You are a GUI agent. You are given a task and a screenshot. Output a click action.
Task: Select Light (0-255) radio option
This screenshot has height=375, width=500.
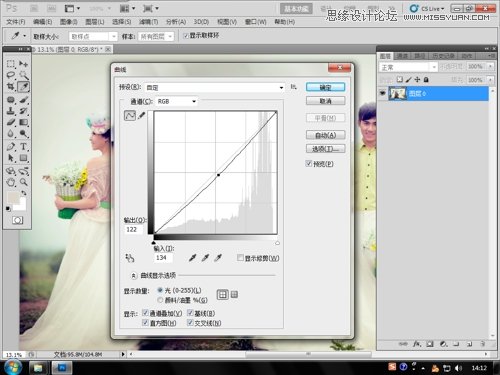160,290
